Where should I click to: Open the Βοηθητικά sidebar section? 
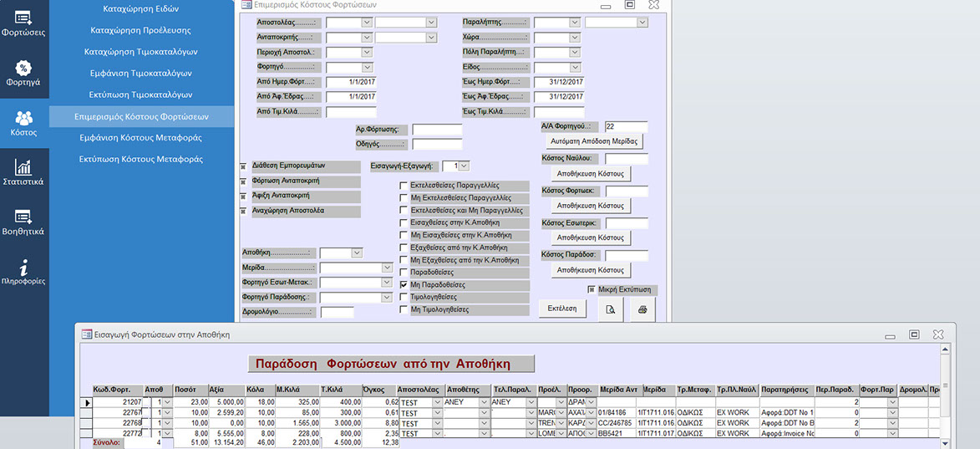[23, 222]
